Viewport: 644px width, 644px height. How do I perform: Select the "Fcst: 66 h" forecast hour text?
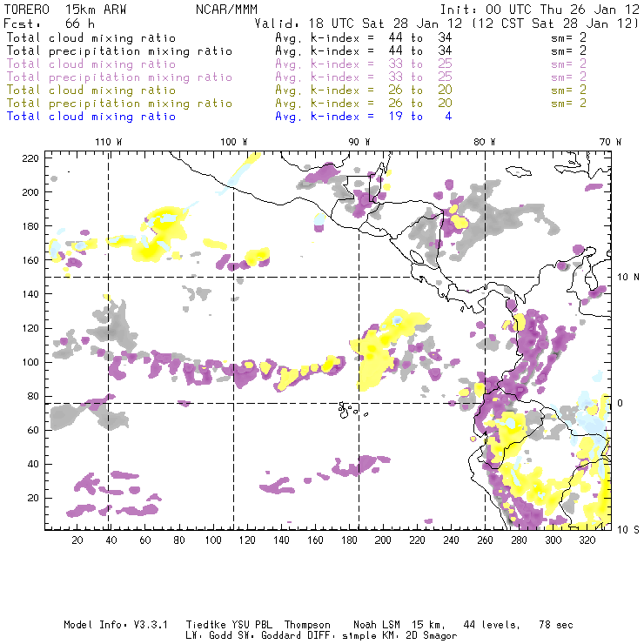click(x=50, y=23)
